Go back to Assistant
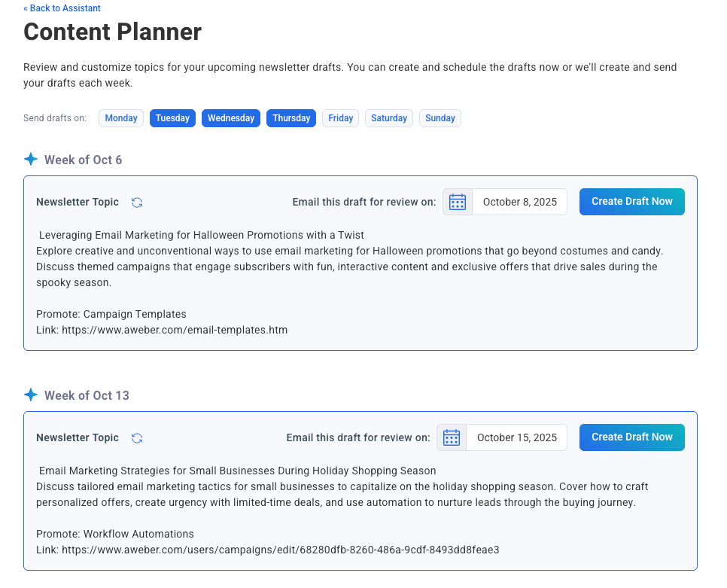727x588 pixels. pos(62,8)
